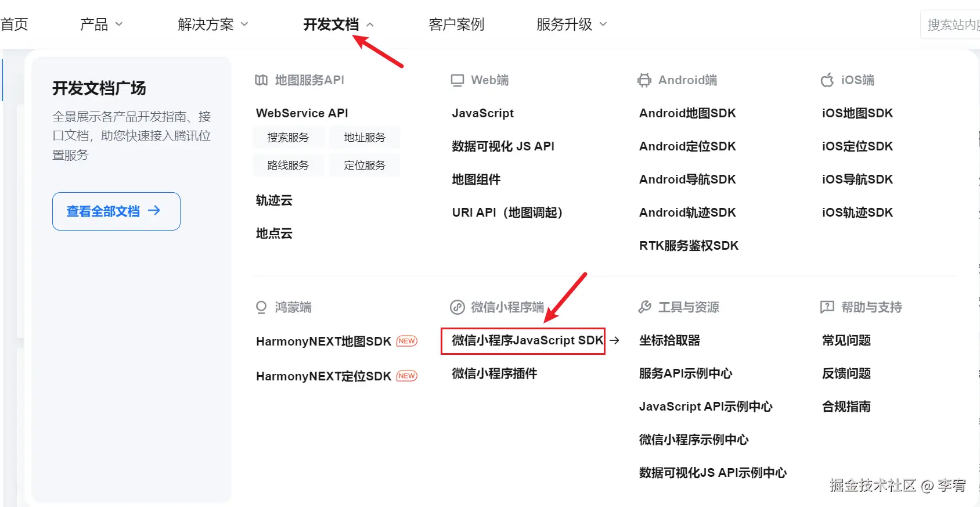Viewport: 980px width, 507px height.
Task: Open iOS定位SDK documentation
Action: (x=858, y=146)
